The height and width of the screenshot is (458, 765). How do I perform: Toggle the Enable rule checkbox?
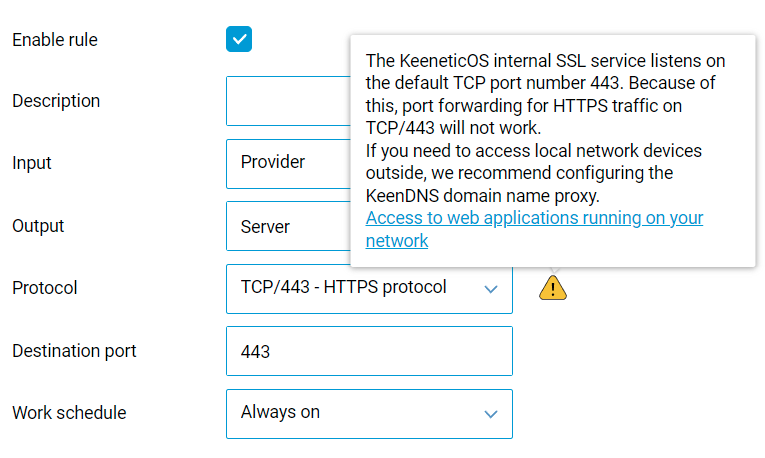point(239,40)
